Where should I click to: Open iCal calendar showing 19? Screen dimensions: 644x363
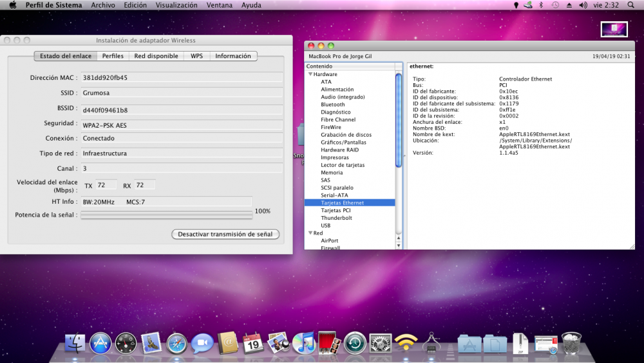[253, 343]
